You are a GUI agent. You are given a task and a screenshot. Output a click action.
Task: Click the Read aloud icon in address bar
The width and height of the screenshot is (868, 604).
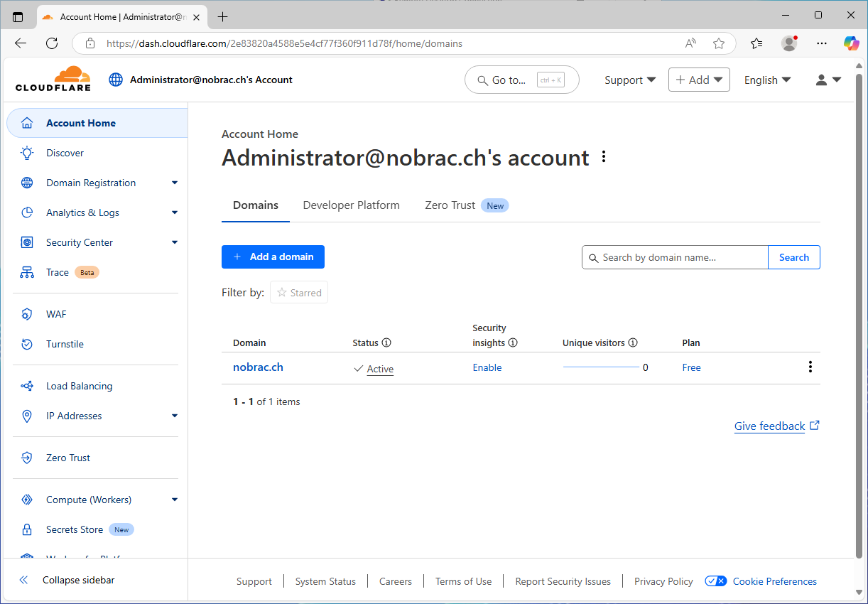(x=690, y=43)
